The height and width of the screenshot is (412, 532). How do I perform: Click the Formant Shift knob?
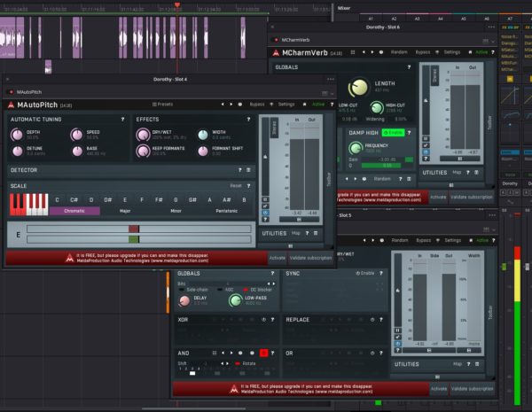203,151
